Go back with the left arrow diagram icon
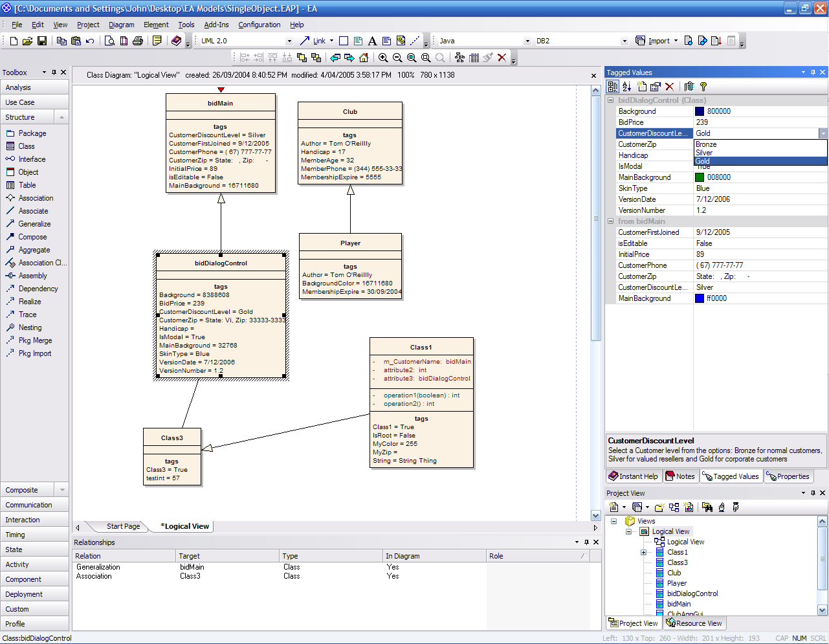 click(x=335, y=58)
